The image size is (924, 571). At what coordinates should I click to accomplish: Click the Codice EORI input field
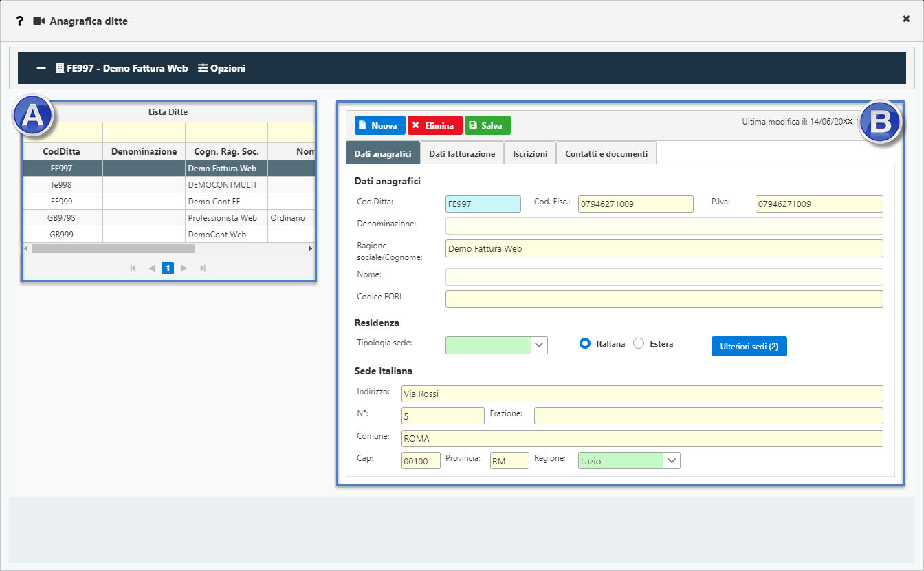click(663, 299)
